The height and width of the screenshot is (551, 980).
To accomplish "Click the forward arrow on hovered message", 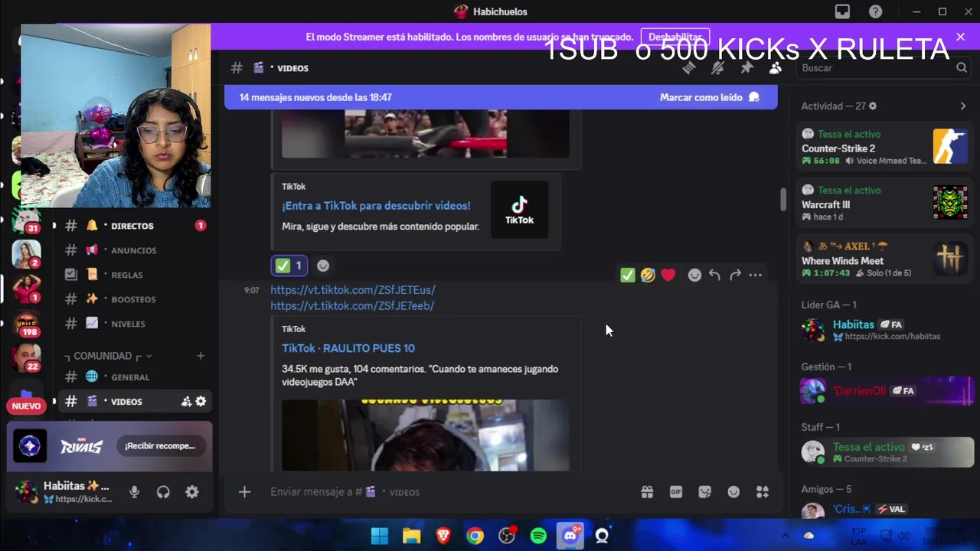I will (735, 275).
